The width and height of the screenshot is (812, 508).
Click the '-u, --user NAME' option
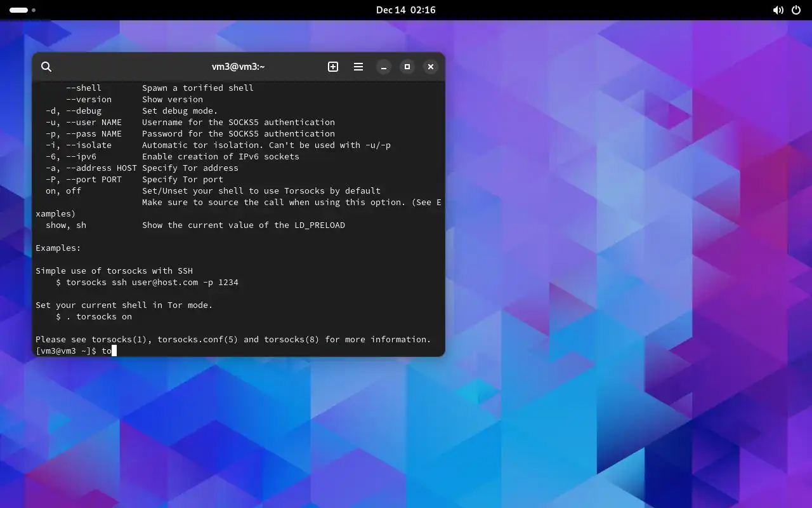(x=84, y=122)
